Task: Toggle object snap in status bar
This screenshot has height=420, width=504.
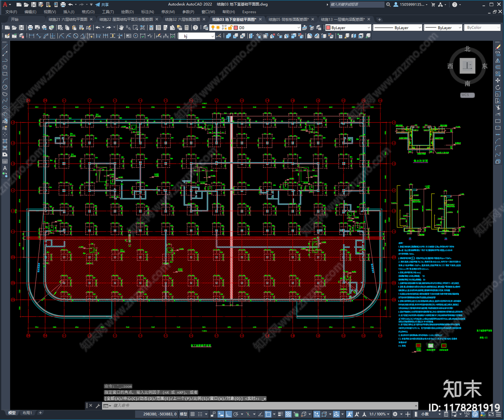Action: point(268,414)
